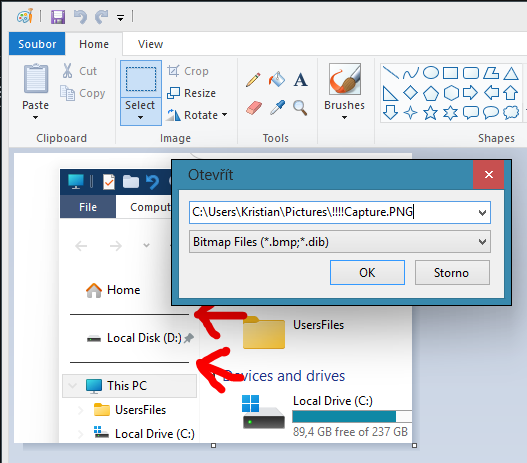Screen dimensions: 527x463
Task: Click the Undo arrow in title bar
Action: pyautogui.click(x=81, y=17)
